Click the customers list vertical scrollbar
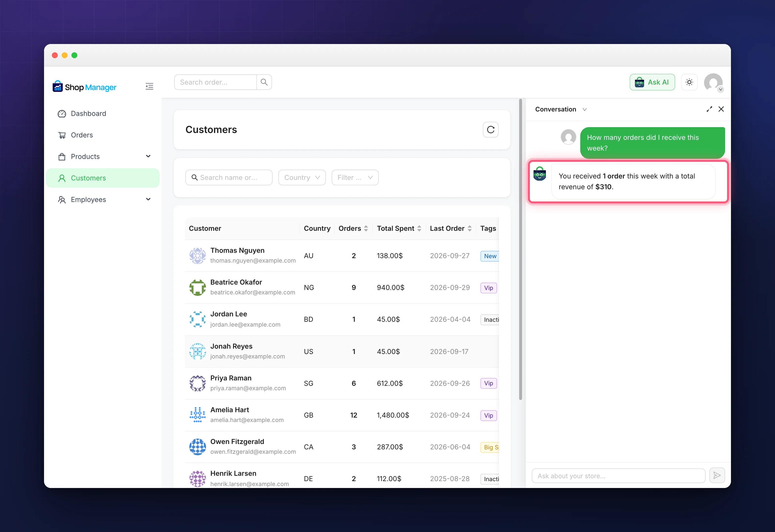This screenshot has height=532, width=775. click(x=520, y=249)
